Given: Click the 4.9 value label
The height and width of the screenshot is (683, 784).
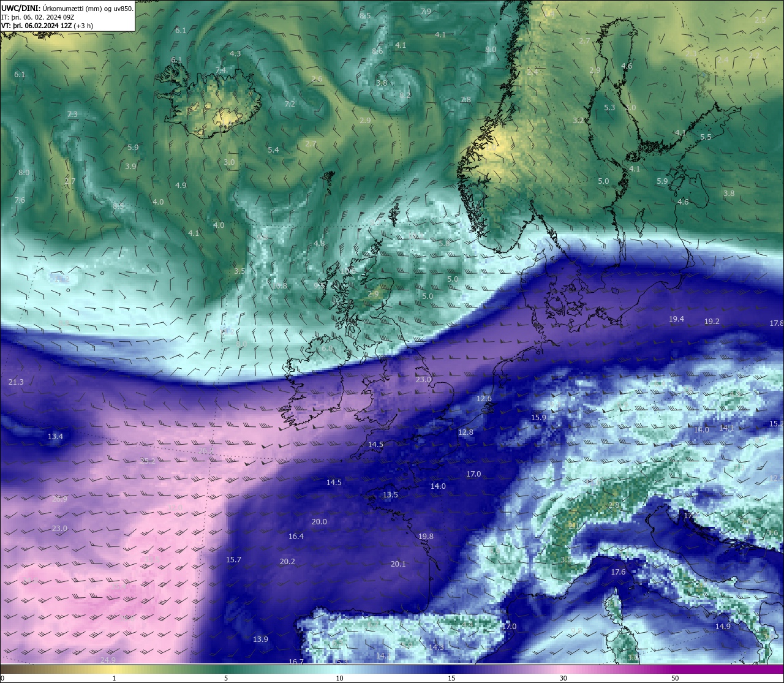Looking at the screenshot, I should tap(181, 186).
